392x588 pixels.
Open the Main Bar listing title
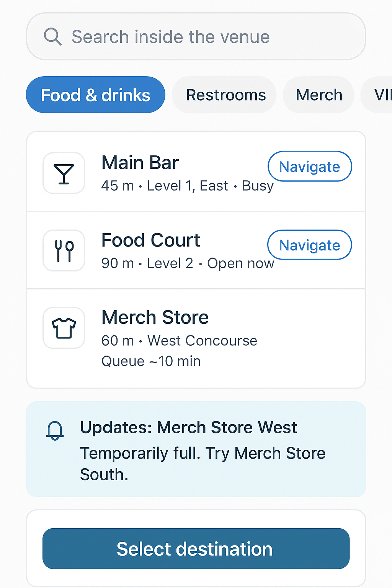pyautogui.click(x=140, y=163)
